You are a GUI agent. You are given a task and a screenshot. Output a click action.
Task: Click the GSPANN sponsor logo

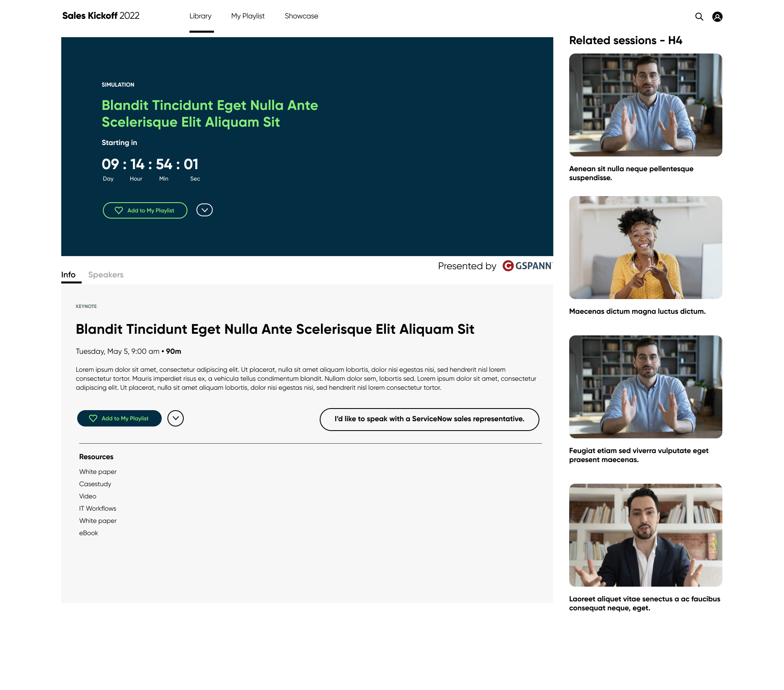(x=527, y=266)
